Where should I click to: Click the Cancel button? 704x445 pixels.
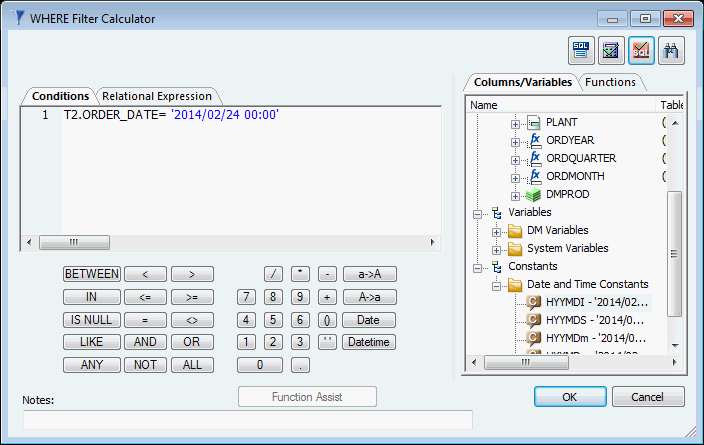(648, 397)
